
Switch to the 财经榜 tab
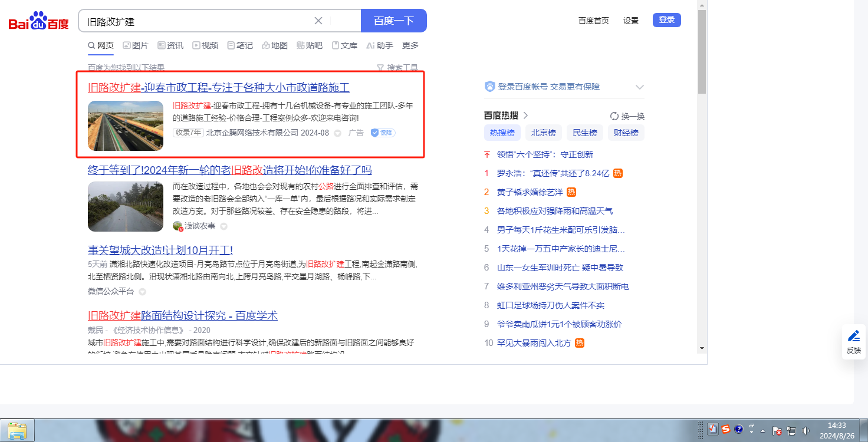click(626, 133)
